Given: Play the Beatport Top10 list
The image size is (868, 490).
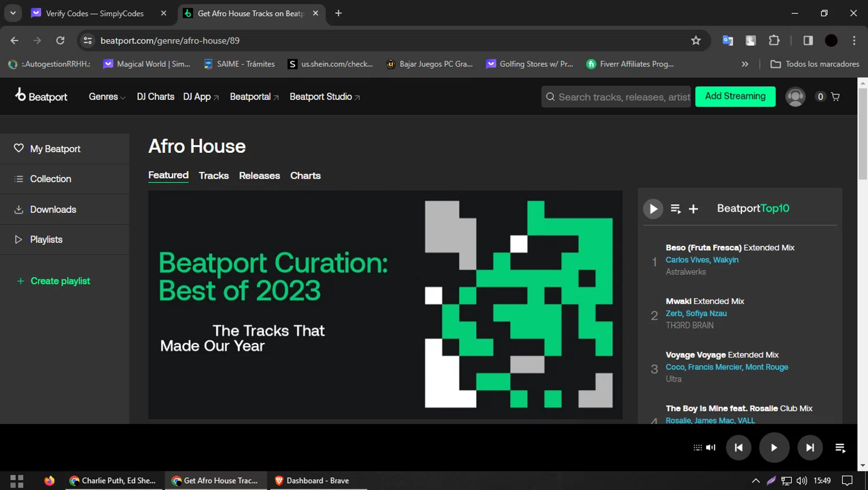Looking at the screenshot, I should point(653,209).
